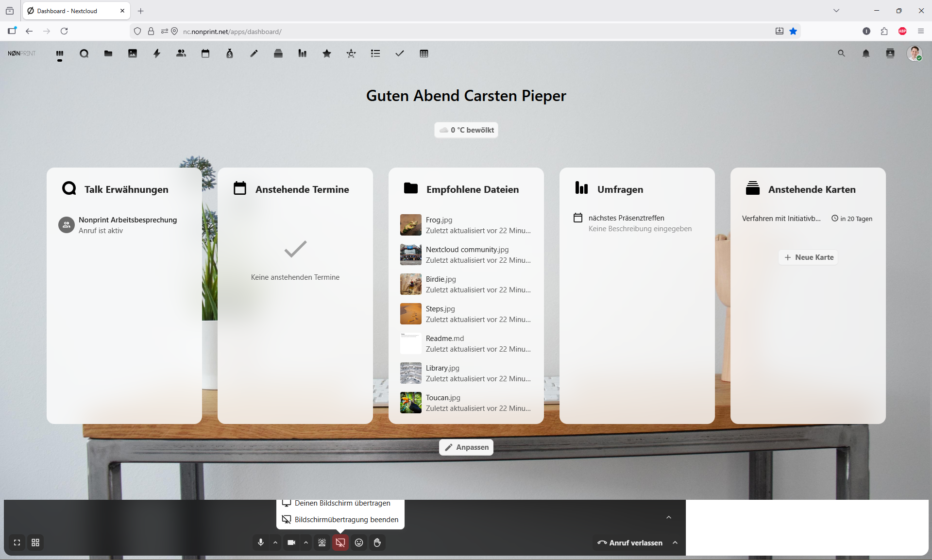Expand microphone options chevron

pyautogui.click(x=275, y=543)
